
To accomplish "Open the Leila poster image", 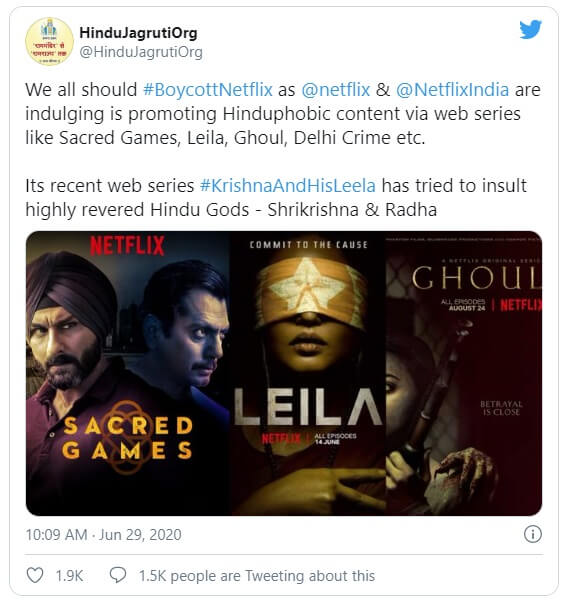I will 308,373.
